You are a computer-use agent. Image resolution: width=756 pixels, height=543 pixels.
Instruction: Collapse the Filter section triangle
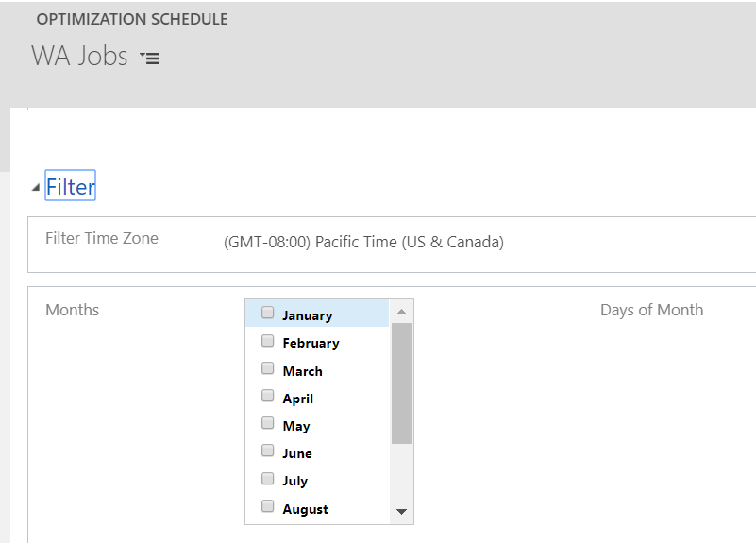click(36, 188)
